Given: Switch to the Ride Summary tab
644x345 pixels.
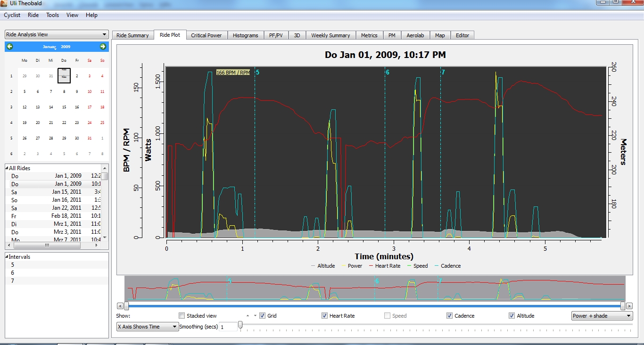Looking at the screenshot, I should [x=132, y=35].
